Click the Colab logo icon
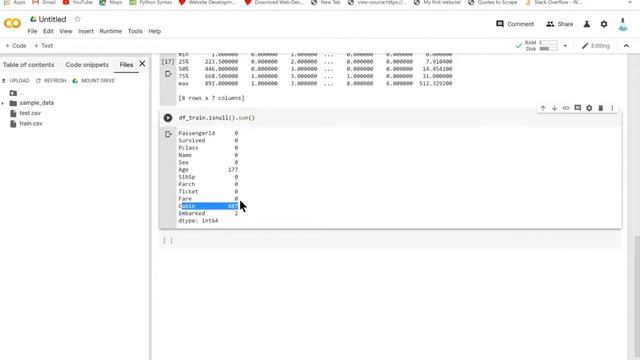The height and width of the screenshot is (360, 640). [x=12, y=24]
